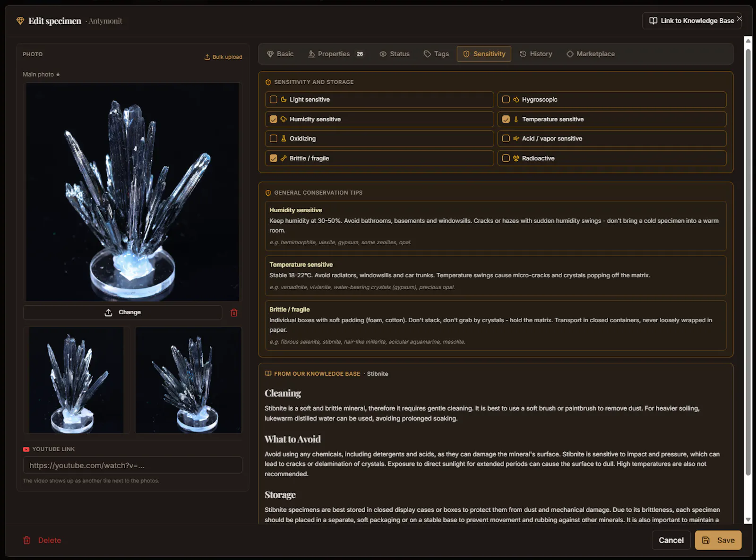Viewport: 756px width, 560px height.
Task: Click the thermometer icon for Temperature sensitive
Action: pyautogui.click(x=516, y=119)
